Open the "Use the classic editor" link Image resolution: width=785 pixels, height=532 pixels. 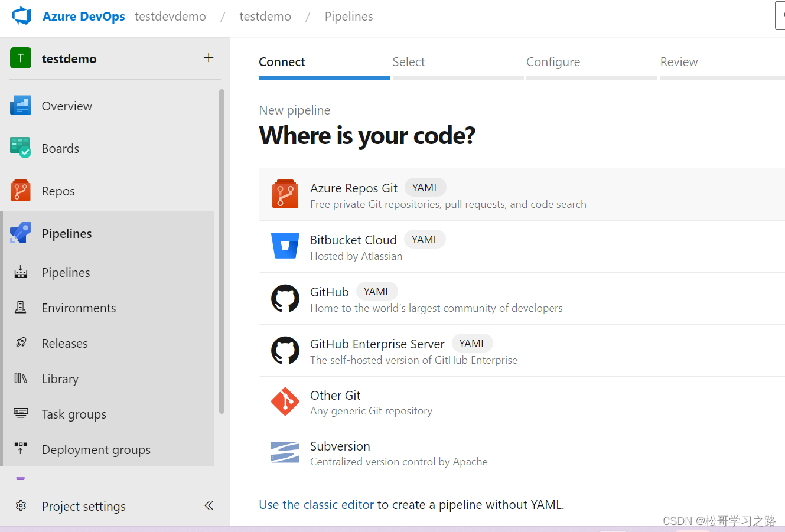click(x=316, y=504)
